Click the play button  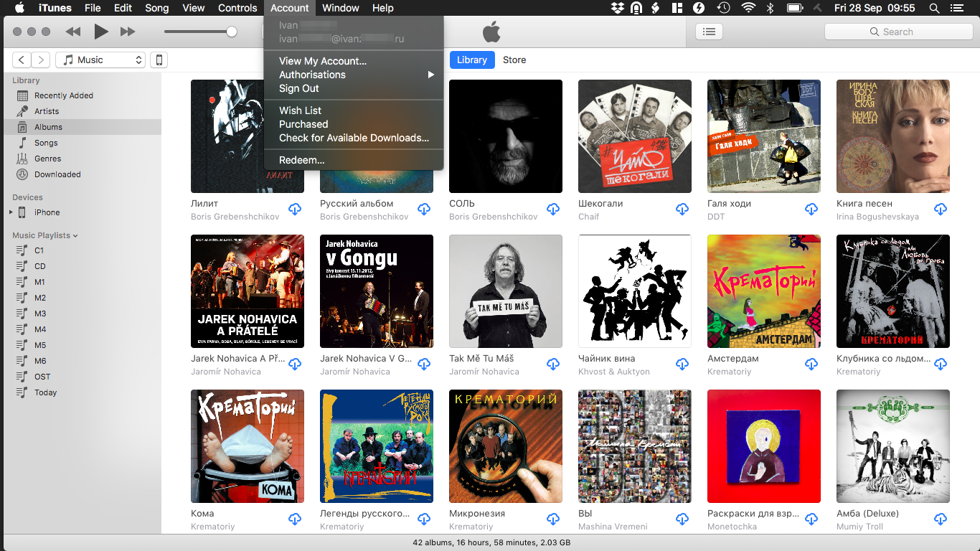click(x=101, y=32)
